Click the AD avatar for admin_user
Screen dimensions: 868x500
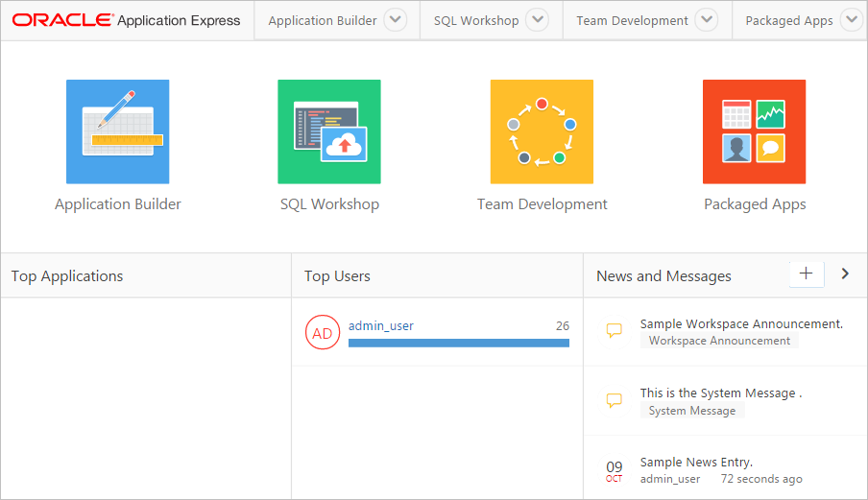tap(323, 332)
